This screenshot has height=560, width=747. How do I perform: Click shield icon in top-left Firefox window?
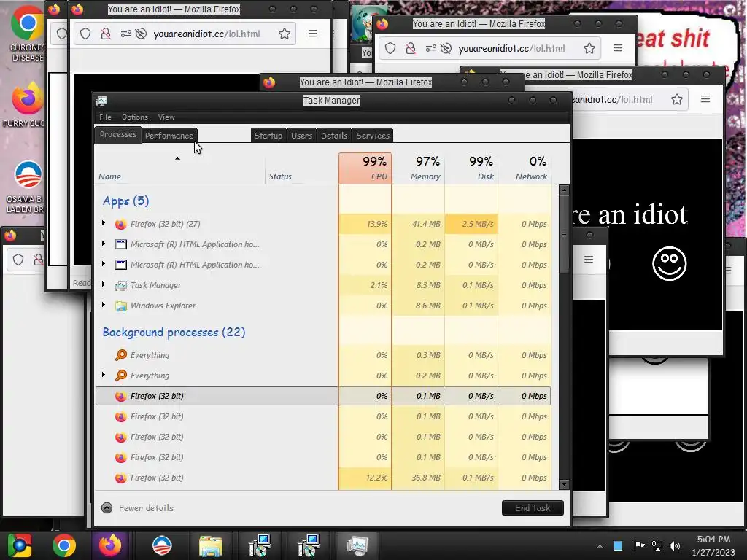coord(85,34)
